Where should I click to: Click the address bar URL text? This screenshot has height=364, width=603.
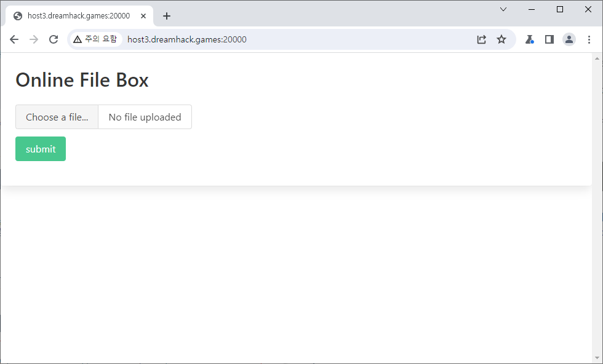click(x=186, y=39)
